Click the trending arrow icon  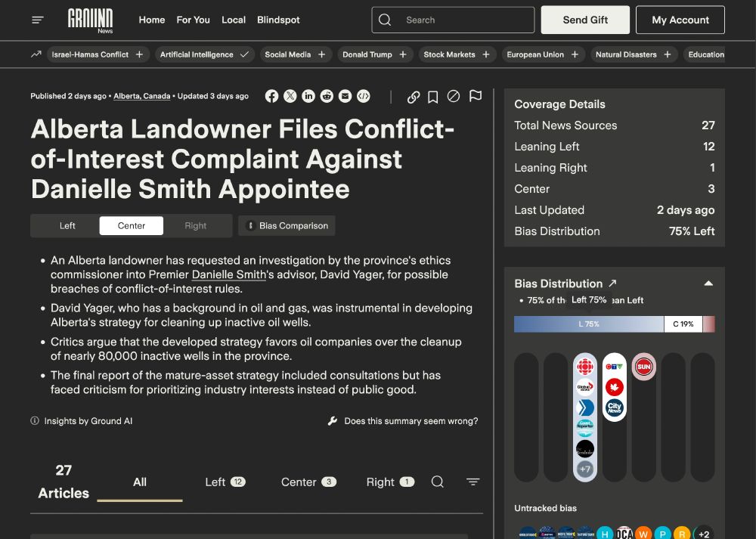click(x=36, y=54)
